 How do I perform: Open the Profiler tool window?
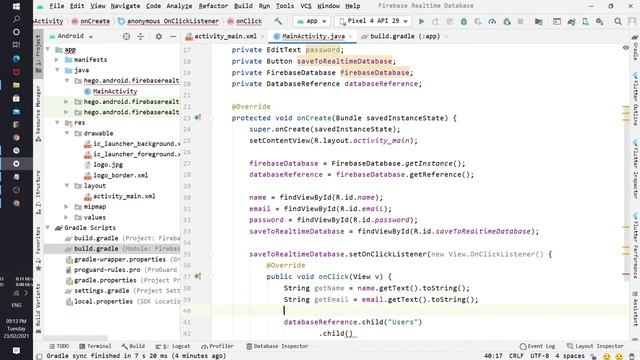217,346
